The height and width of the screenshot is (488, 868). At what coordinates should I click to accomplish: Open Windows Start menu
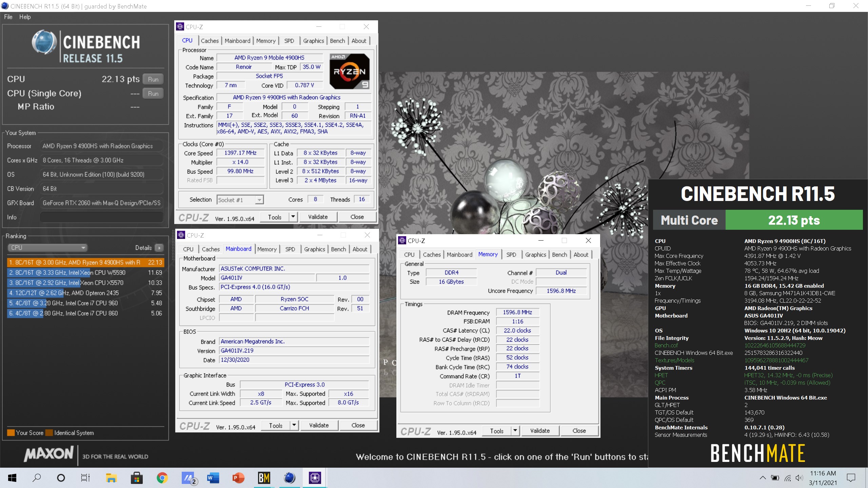[12, 478]
